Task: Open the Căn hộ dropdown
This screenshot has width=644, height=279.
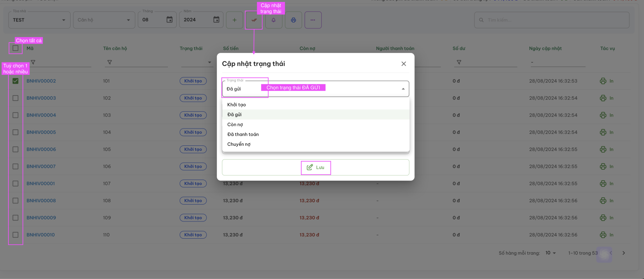Action: tap(128, 20)
